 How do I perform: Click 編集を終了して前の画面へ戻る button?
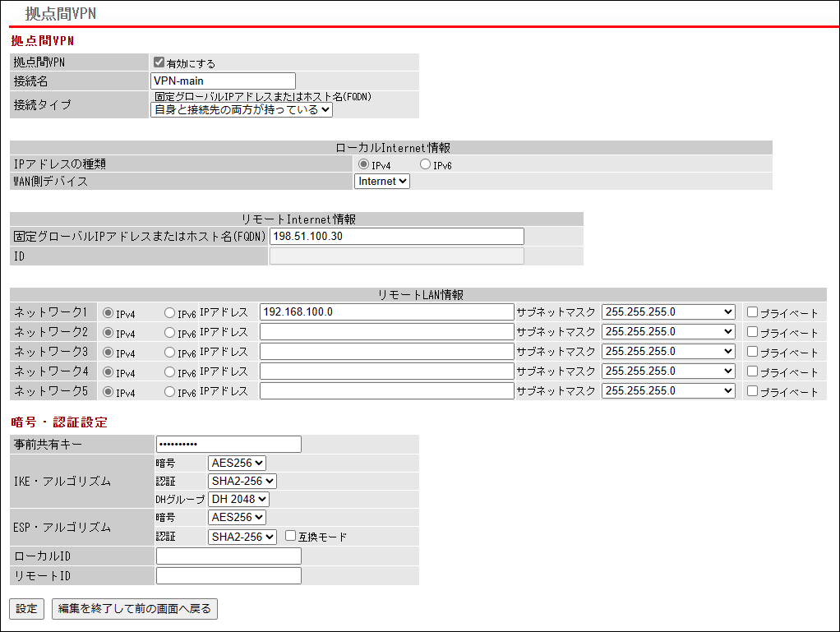135,609
